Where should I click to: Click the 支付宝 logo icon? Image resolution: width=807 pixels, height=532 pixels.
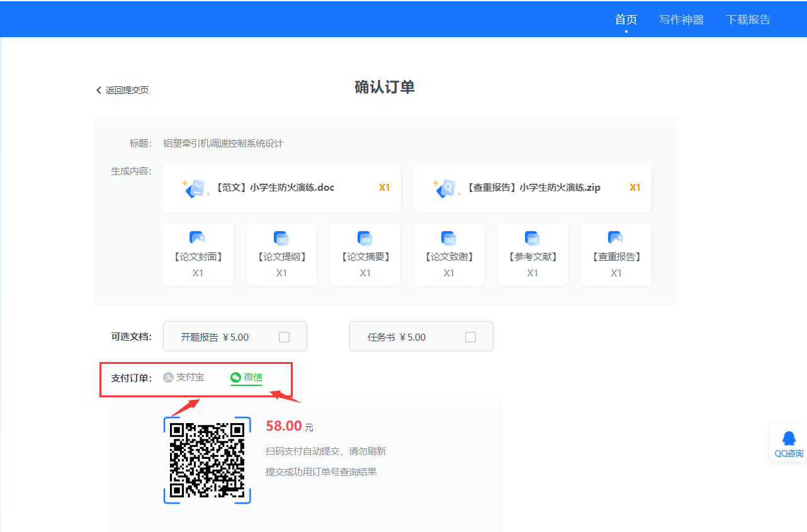click(168, 377)
